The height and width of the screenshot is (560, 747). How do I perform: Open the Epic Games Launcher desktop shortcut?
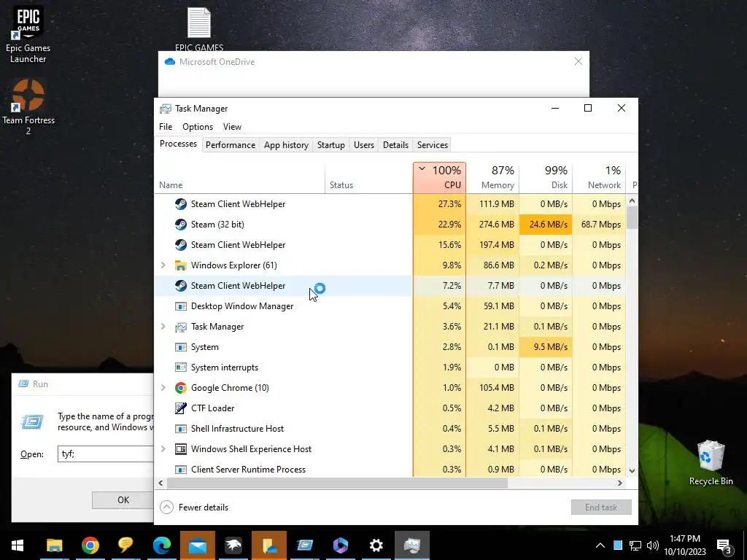(28, 34)
